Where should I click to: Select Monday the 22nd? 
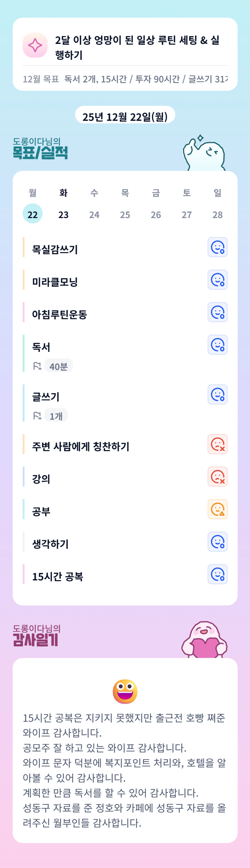(33, 214)
